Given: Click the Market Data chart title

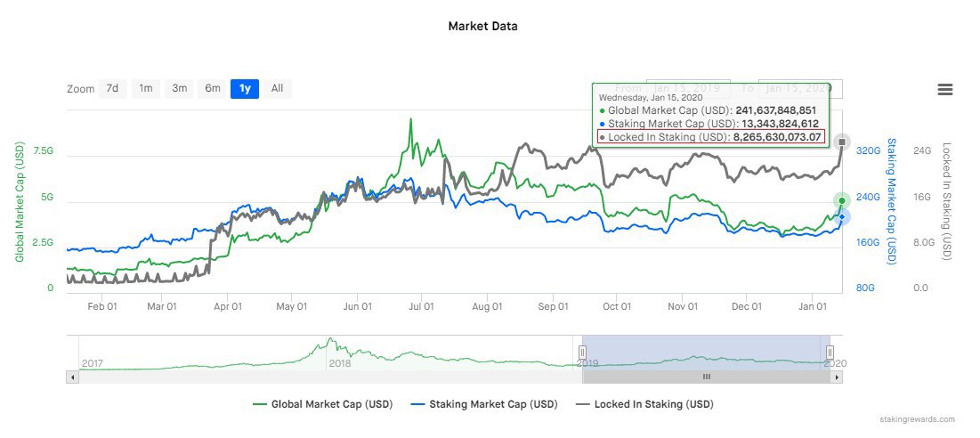Looking at the screenshot, I should (x=482, y=26).
